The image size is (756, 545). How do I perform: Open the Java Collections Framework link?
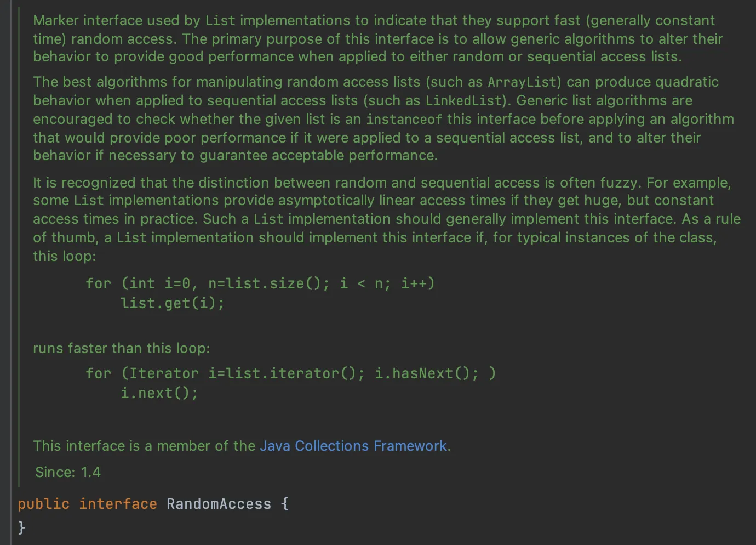tap(353, 446)
